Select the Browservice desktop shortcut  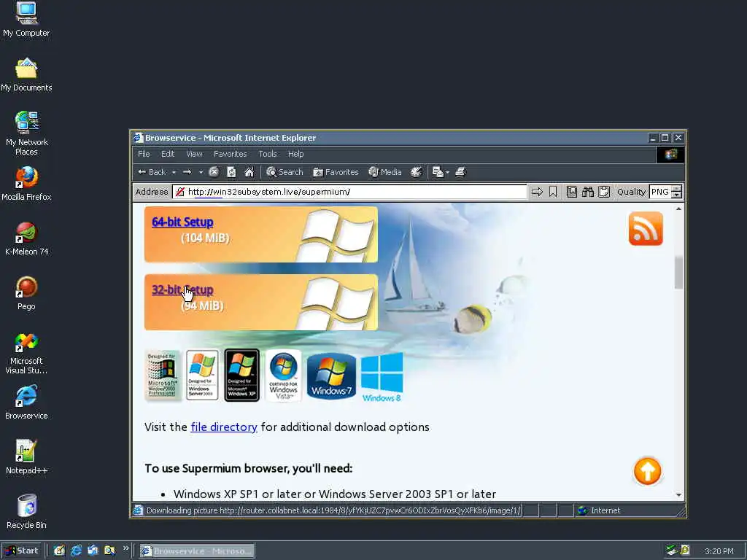(x=26, y=402)
